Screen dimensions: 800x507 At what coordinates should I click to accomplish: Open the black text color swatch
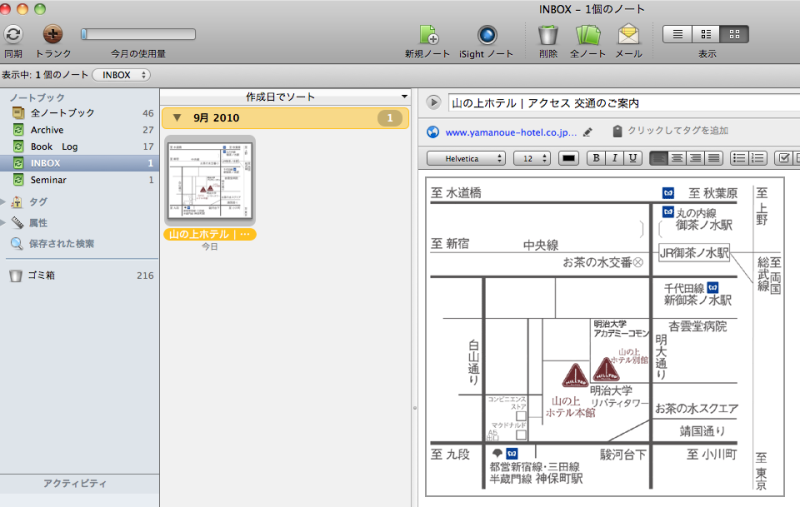pyautogui.click(x=568, y=158)
